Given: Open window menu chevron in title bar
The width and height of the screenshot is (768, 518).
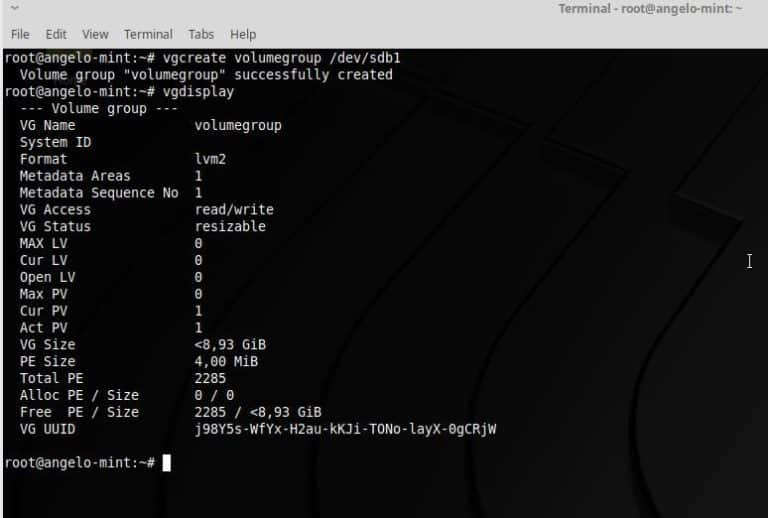Looking at the screenshot, I should (15, 8).
